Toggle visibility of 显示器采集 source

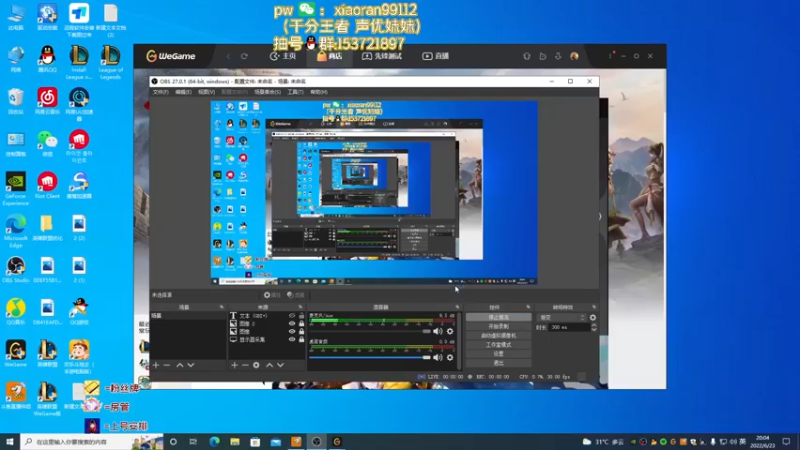pyautogui.click(x=292, y=339)
